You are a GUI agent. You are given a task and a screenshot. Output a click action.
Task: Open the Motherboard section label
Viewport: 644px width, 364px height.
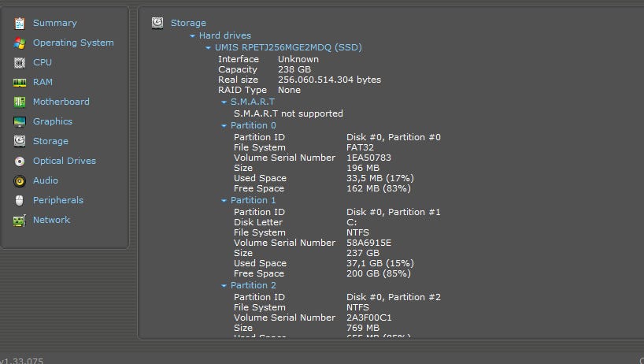(61, 102)
